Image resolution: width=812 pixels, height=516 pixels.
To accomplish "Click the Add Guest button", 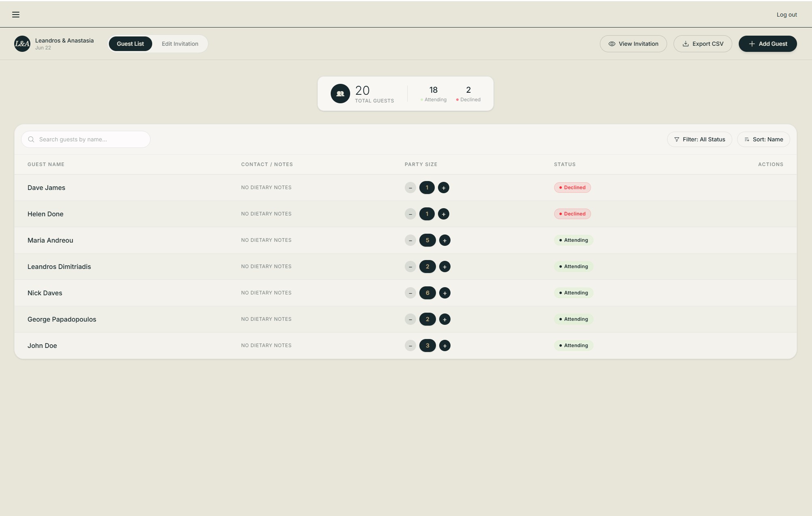I will [x=768, y=44].
